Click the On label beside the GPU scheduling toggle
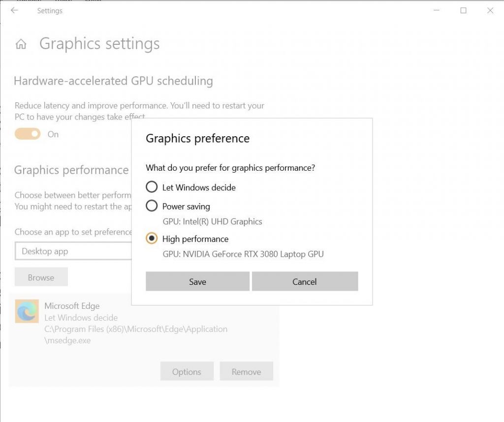The width and height of the screenshot is (504, 422). click(53, 134)
